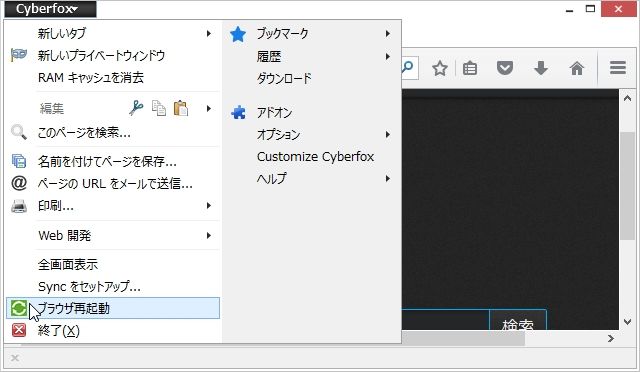Choose 名前を付けてページを保存...
This screenshot has height=372, width=640.
pyautogui.click(x=113, y=161)
